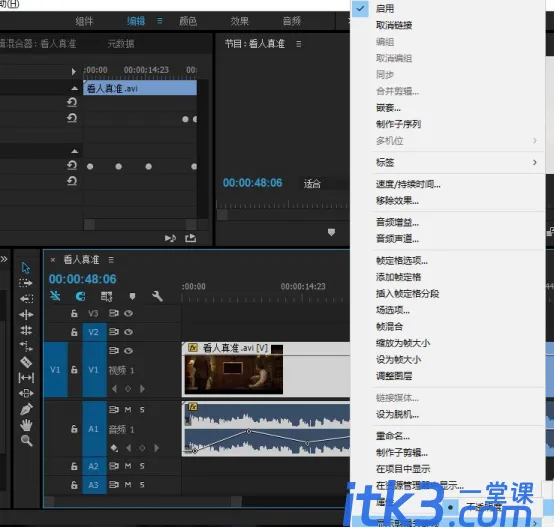Click the A2 track target button
554x528 pixels.
click(x=93, y=466)
